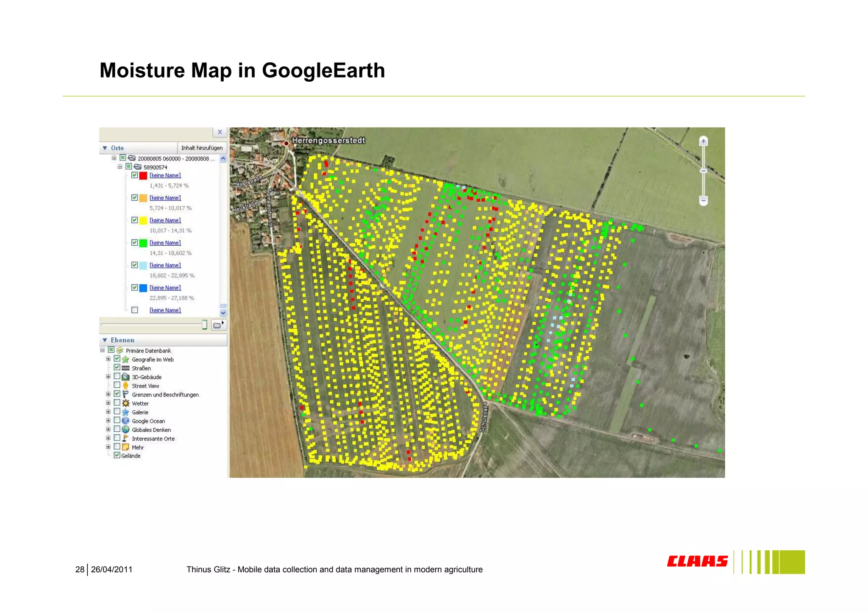This screenshot has width=868, height=613.
Task: Click the Inhalt hinzufügen button
Action: (x=202, y=148)
